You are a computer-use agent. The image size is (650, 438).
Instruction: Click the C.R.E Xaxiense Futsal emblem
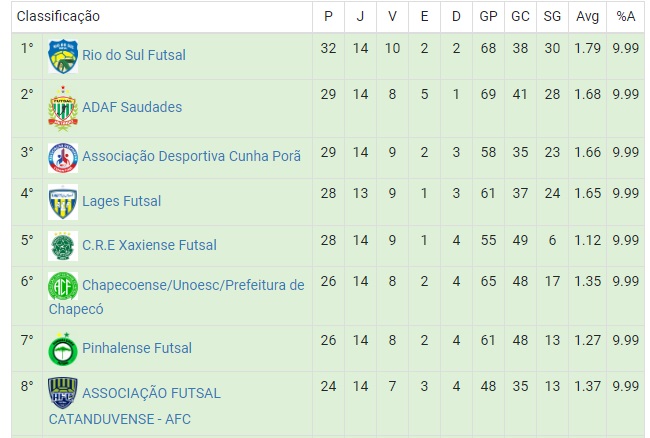pyautogui.click(x=63, y=246)
